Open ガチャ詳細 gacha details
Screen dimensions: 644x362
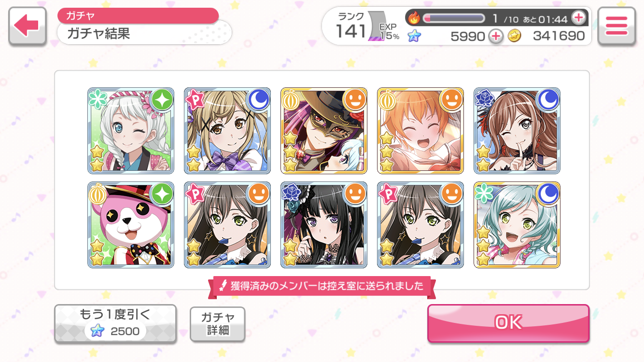[218, 324]
